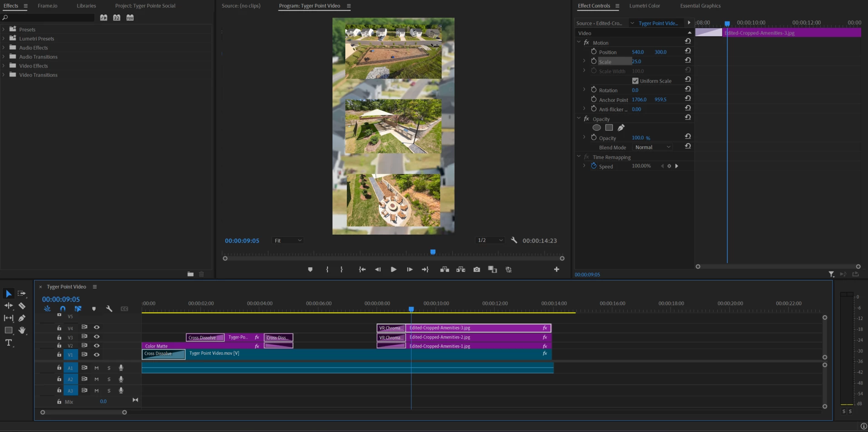The width and height of the screenshot is (868, 432).
Task: Open the Fit zoom level dropdown
Action: pyautogui.click(x=288, y=241)
